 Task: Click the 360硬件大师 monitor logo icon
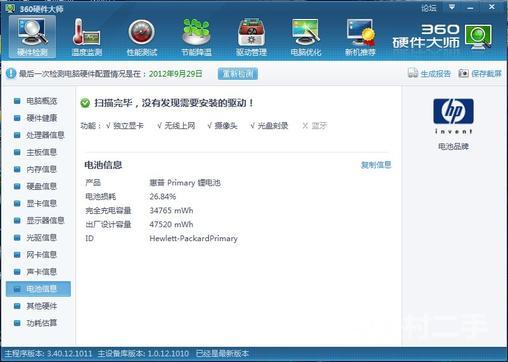[478, 37]
